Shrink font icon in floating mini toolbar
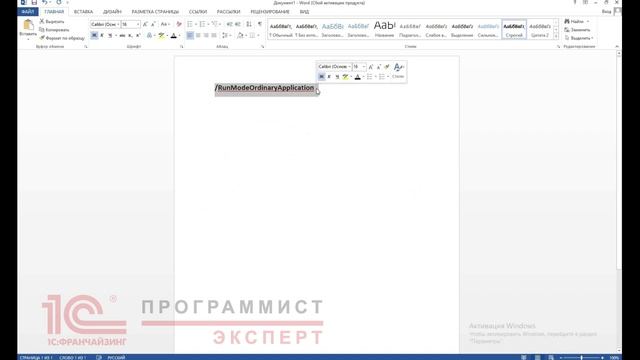Image resolution: width=640 pixels, height=360 pixels. (x=378, y=67)
